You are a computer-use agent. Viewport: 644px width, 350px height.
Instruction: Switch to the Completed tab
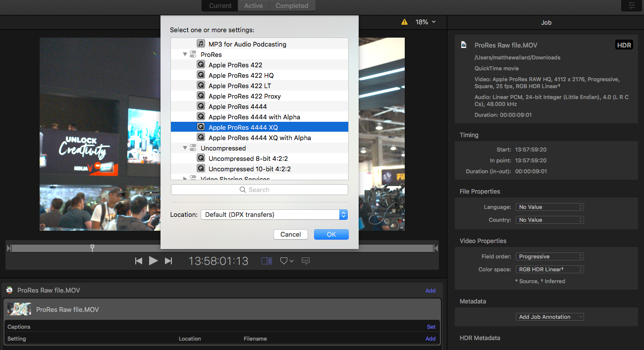pyautogui.click(x=292, y=5)
